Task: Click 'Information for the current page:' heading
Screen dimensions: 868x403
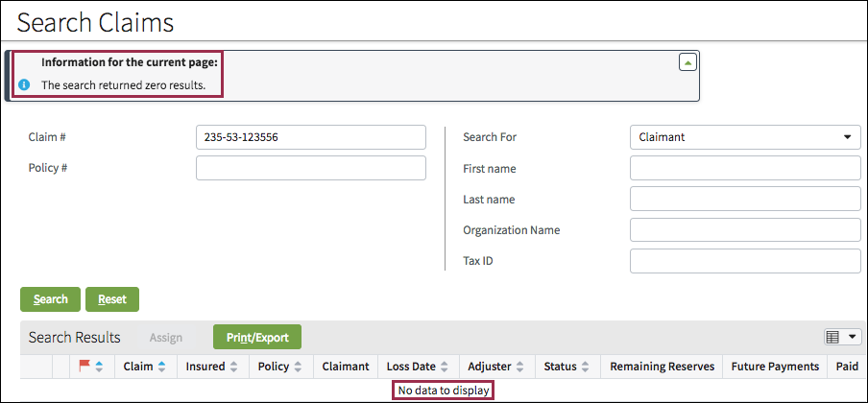Action: click(130, 62)
